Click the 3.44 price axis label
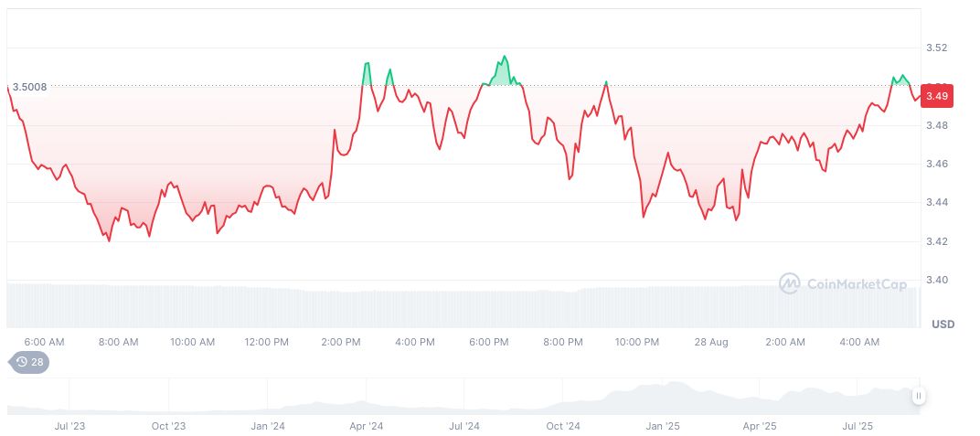 pyautogui.click(x=936, y=202)
